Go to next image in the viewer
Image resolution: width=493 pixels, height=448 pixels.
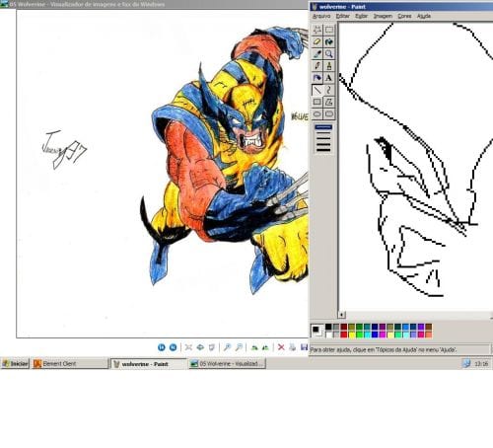[173, 347]
